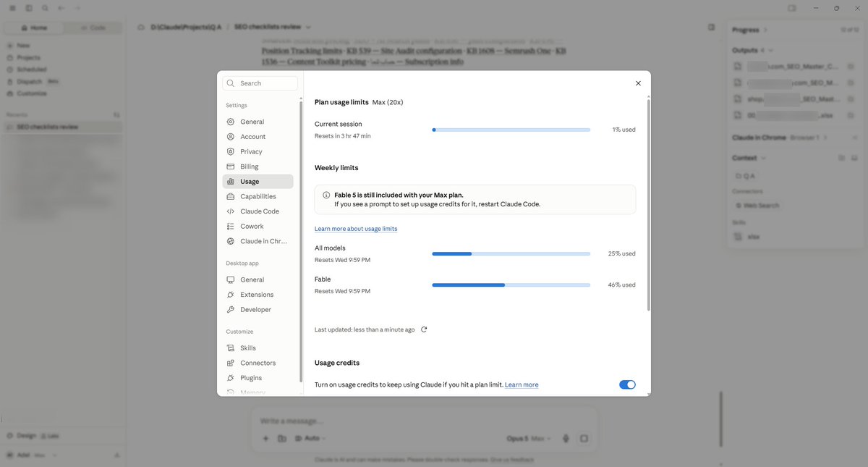Open the Cowork settings page
Viewport: 868px width, 467px height.
click(258, 227)
